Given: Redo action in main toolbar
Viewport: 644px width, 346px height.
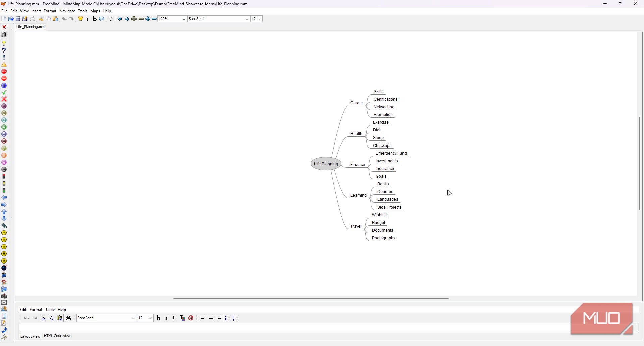Looking at the screenshot, I should pos(71,19).
